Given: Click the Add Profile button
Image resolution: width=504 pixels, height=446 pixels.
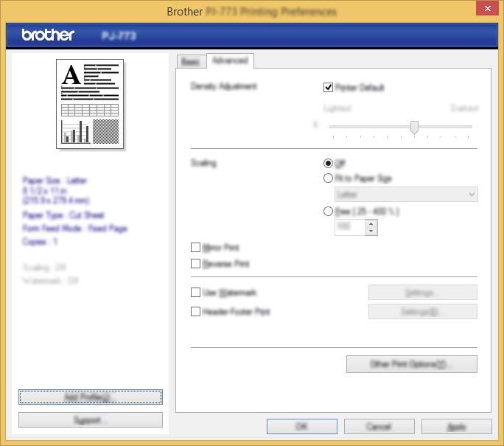Looking at the screenshot, I should click(x=91, y=397).
